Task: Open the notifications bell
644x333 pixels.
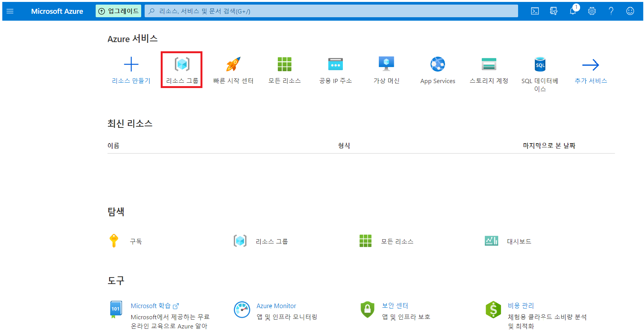Action: (x=573, y=11)
